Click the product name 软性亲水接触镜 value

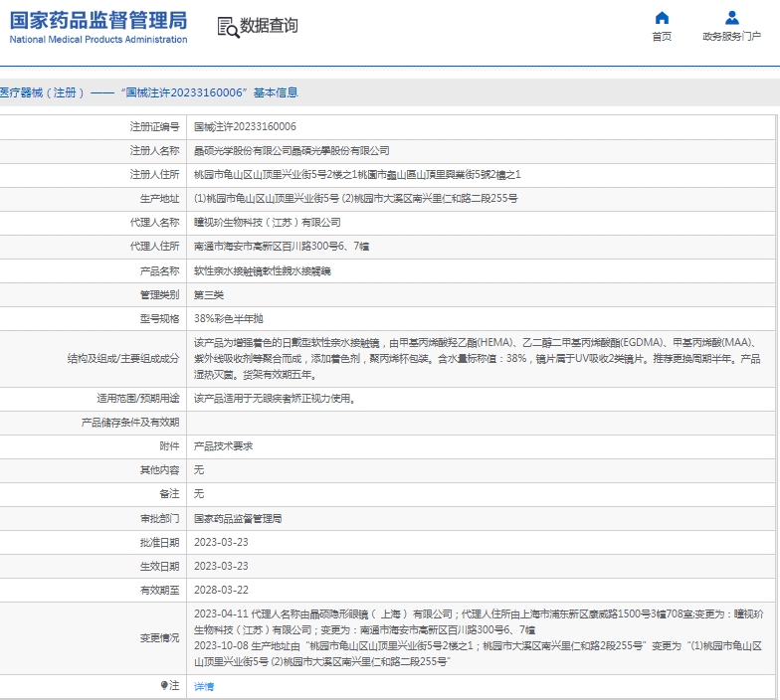[263, 270]
